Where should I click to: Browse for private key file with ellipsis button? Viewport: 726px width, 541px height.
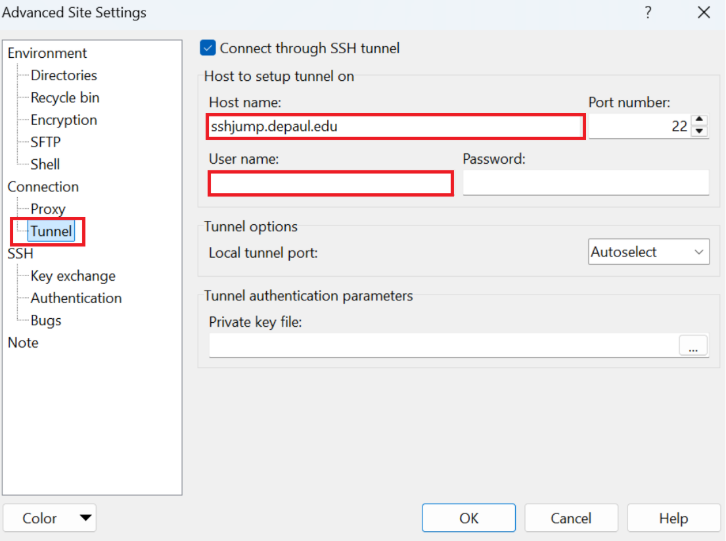coord(693,345)
